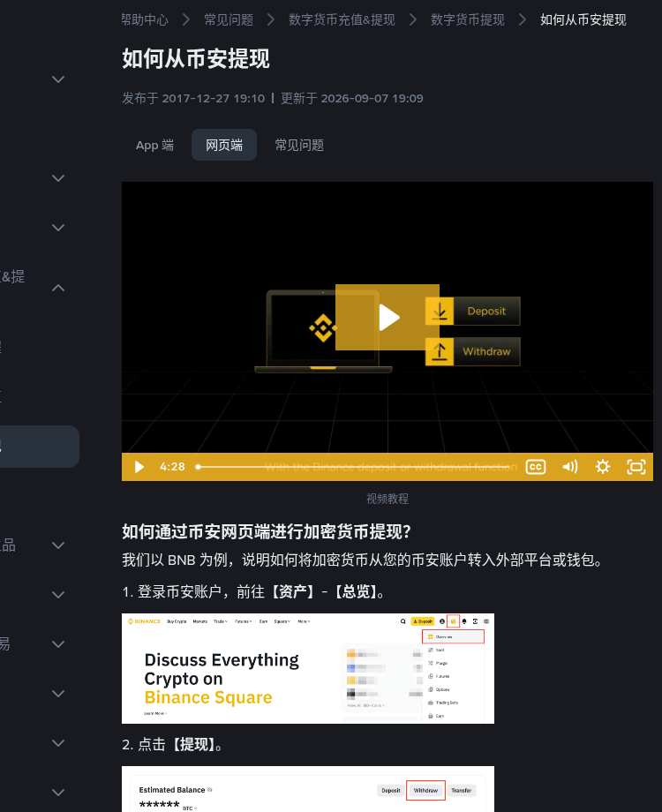Mute the video using the speaker icon
Viewport: 662px width, 812px height.
[570, 467]
